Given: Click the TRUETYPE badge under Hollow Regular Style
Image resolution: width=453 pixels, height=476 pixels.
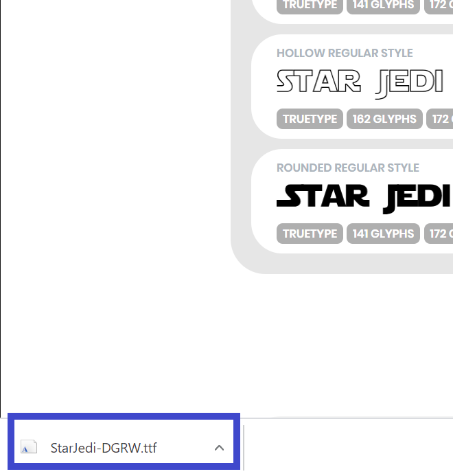Looking at the screenshot, I should pyautogui.click(x=310, y=119).
